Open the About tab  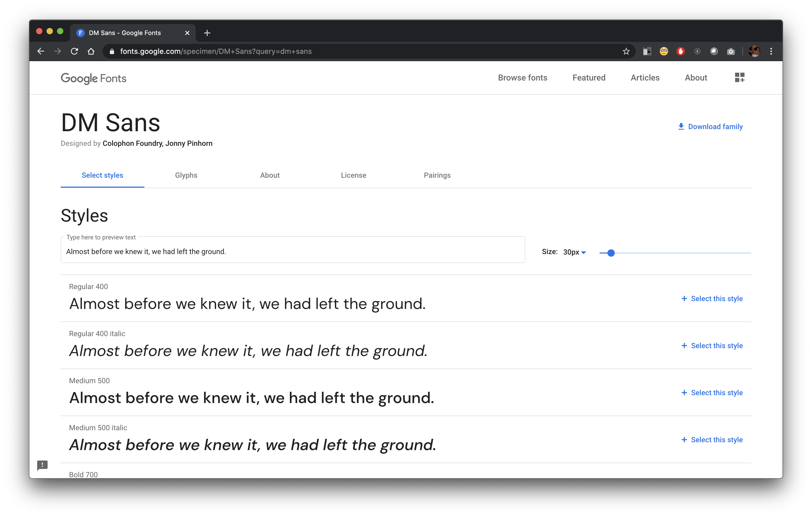[x=270, y=175]
